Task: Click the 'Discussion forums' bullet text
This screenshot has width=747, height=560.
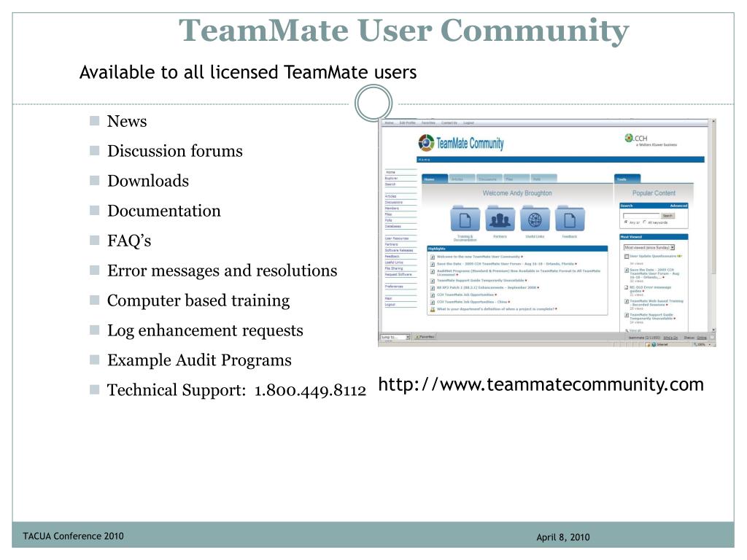Action: pos(175,151)
